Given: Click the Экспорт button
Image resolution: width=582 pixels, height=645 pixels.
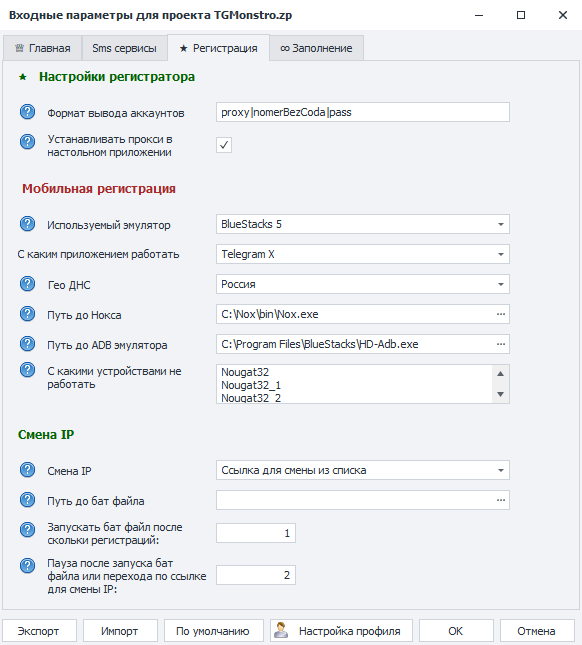Looking at the screenshot, I should pyautogui.click(x=39, y=631).
